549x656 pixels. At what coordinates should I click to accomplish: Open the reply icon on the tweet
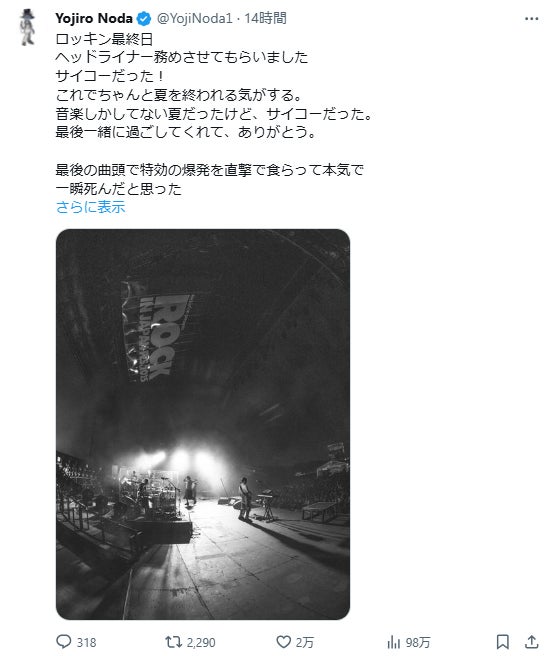[x=64, y=642]
